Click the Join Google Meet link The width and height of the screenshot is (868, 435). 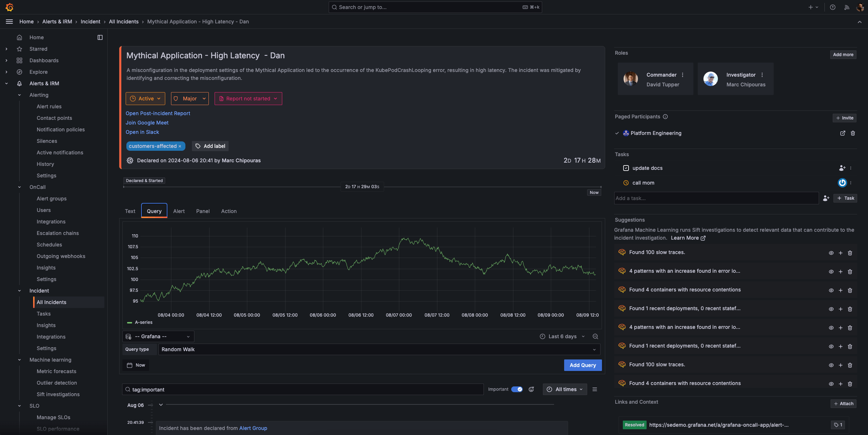pos(147,123)
